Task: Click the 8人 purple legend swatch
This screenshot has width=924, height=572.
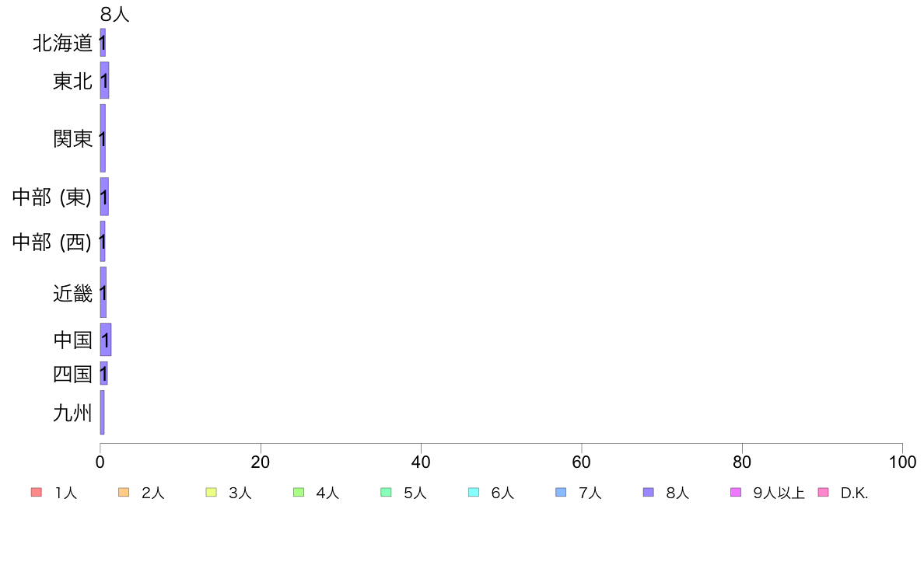Action: click(x=648, y=493)
